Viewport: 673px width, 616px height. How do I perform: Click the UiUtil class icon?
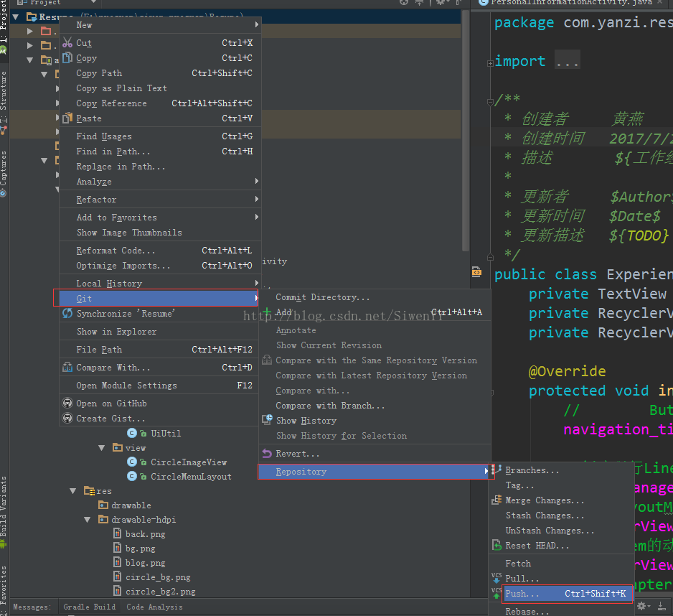(132, 433)
